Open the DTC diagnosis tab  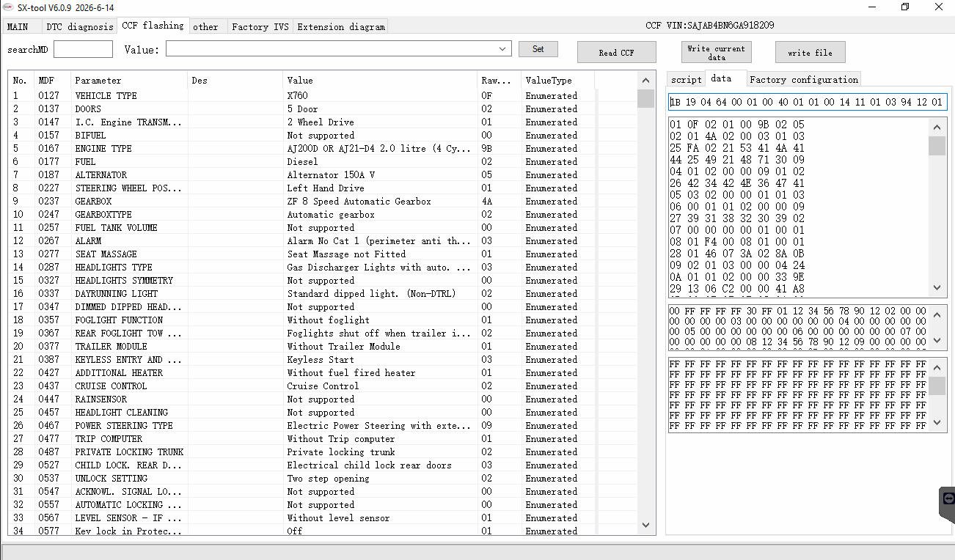pyautogui.click(x=80, y=27)
